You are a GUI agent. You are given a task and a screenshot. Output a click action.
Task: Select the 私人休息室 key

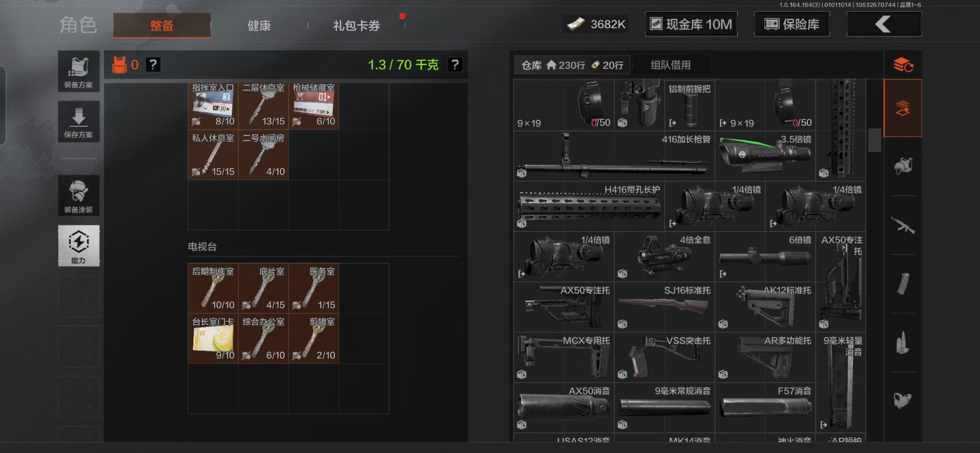[213, 155]
